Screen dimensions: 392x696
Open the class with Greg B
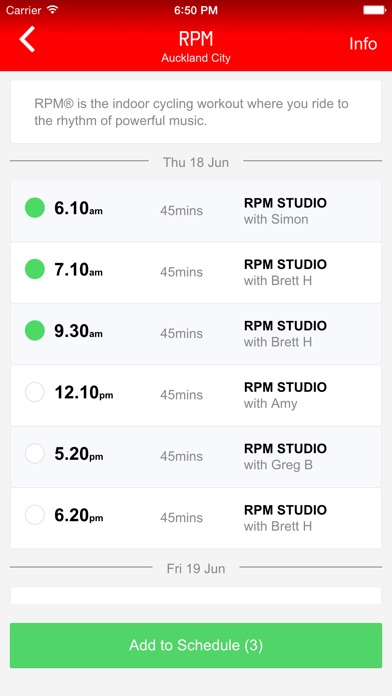(x=196, y=457)
